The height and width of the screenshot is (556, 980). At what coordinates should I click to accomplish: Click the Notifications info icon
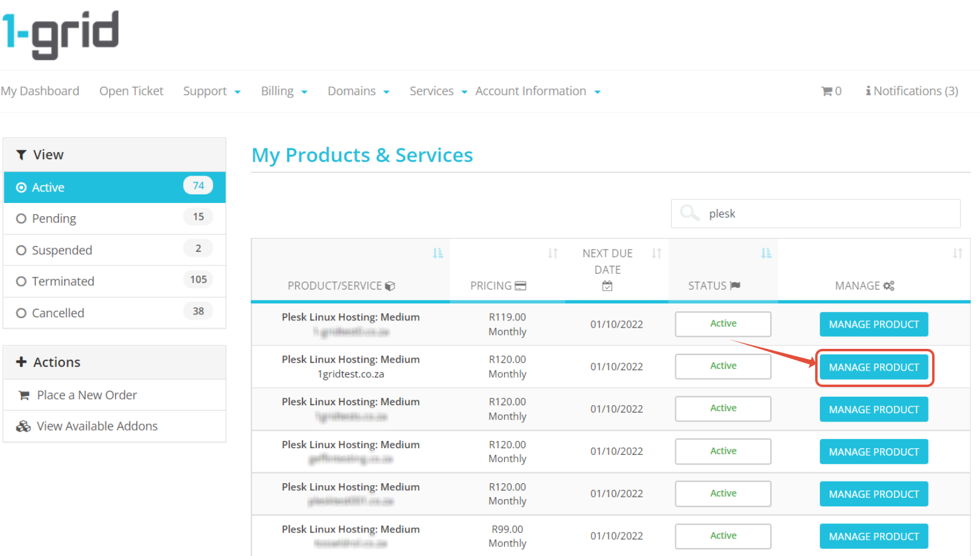[x=868, y=91]
